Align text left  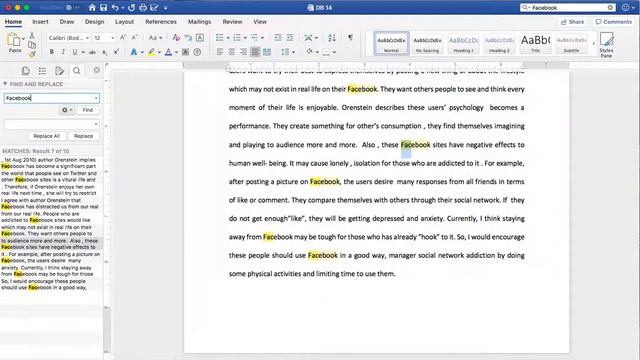(220, 52)
